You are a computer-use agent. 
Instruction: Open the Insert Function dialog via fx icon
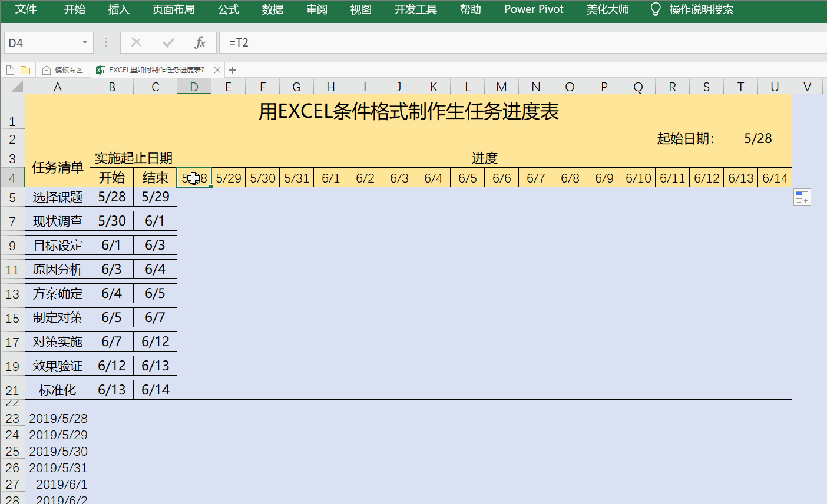pos(200,42)
